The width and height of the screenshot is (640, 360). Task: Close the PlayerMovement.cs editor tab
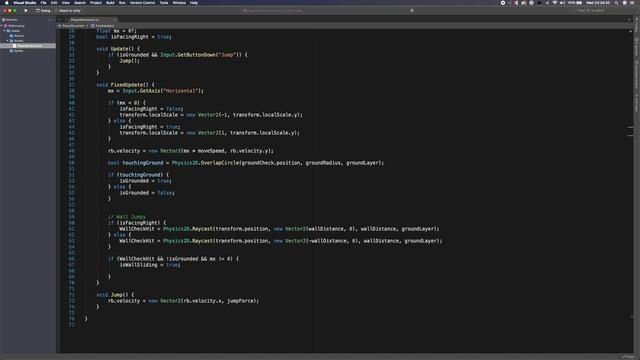click(x=115, y=20)
